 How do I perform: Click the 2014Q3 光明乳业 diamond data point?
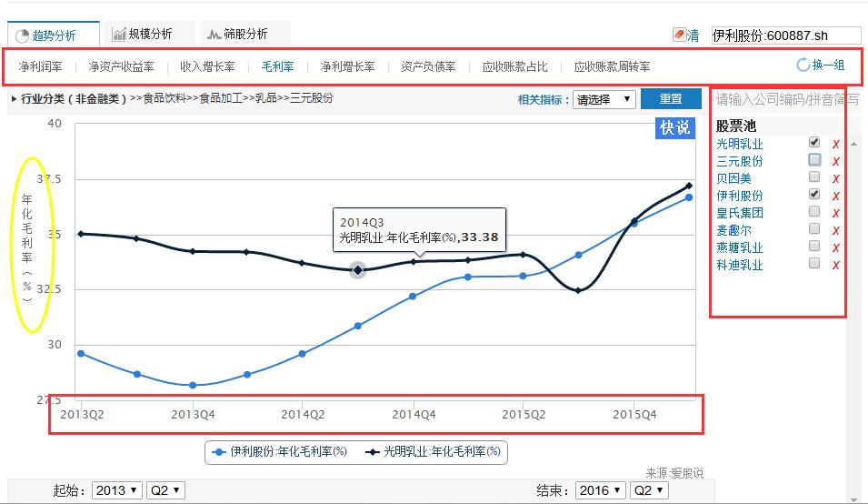(x=358, y=270)
